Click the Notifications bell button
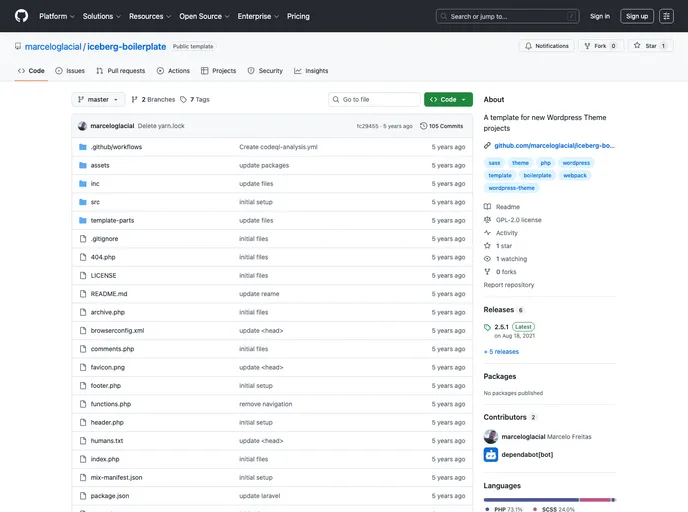The width and height of the screenshot is (688, 512). [x=547, y=46]
